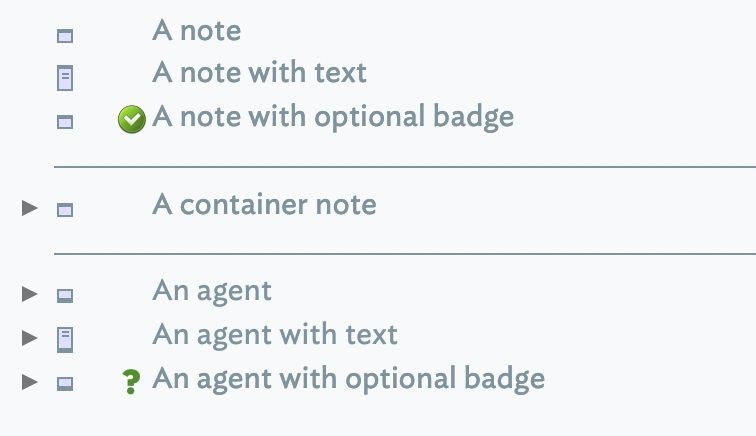
Task: Click the container note's icon
Action: point(65,210)
